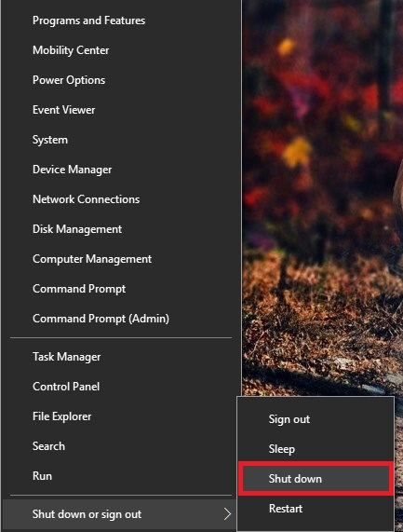This screenshot has height=532, width=403.
Task: Open Device Manager
Action: tap(120, 170)
